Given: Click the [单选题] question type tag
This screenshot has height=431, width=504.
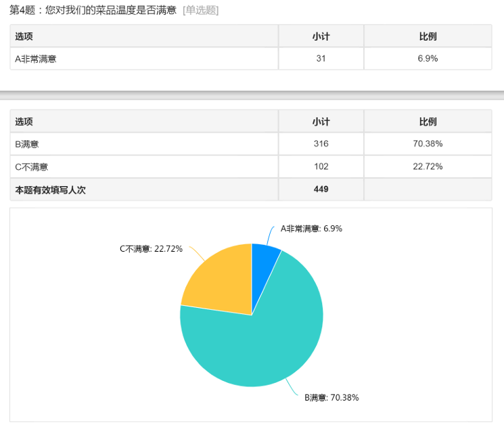Looking at the screenshot, I should pos(201,10).
